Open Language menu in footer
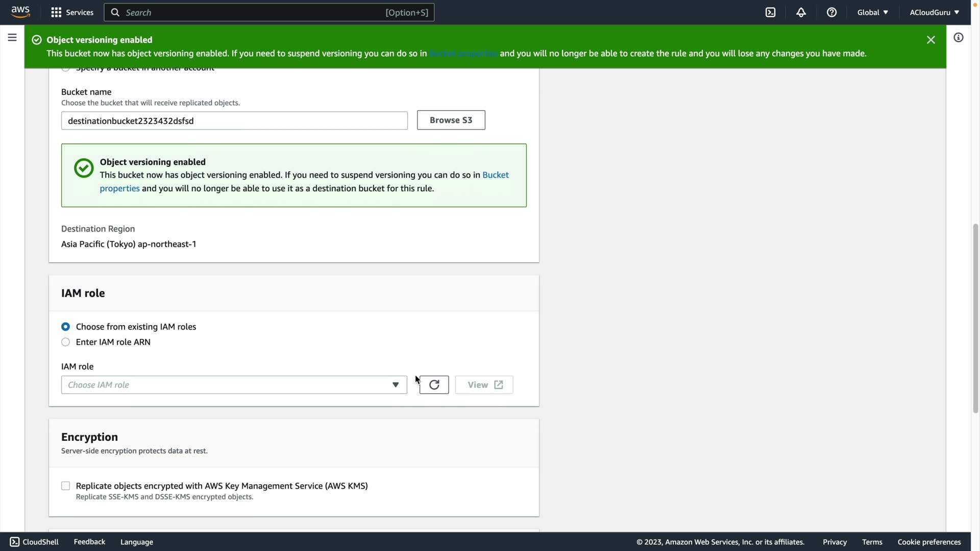This screenshot has height=551, width=980. [136, 542]
